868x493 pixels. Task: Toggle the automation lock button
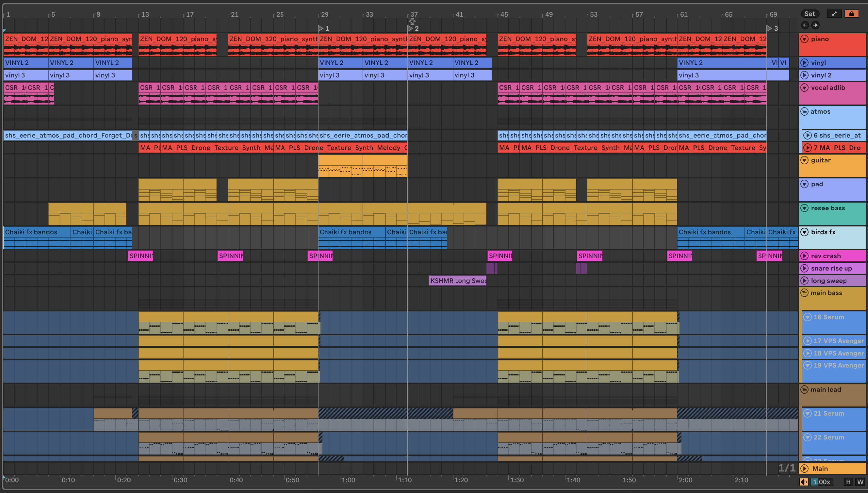click(851, 14)
